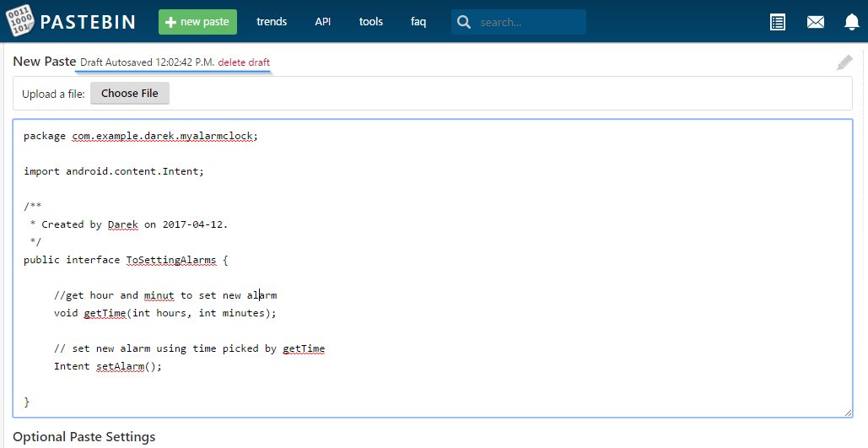This screenshot has height=448, width=868.
Task: Click the word 'ToSettingAlarms' in code
Action: pos(171,260)
